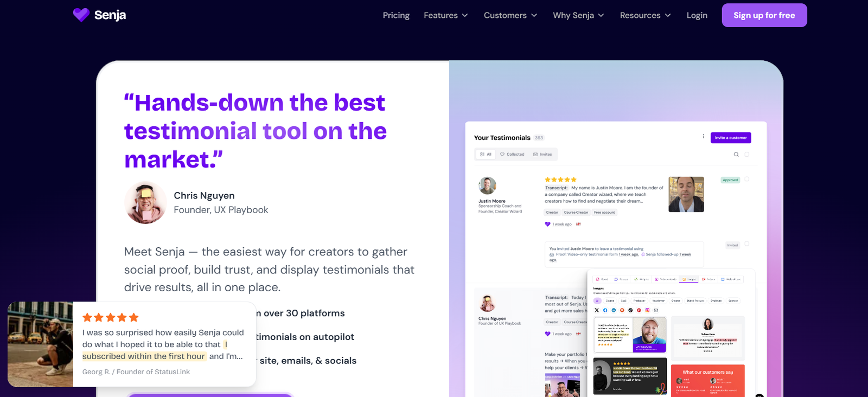Click the Pinterest share icon

[639, 310]
